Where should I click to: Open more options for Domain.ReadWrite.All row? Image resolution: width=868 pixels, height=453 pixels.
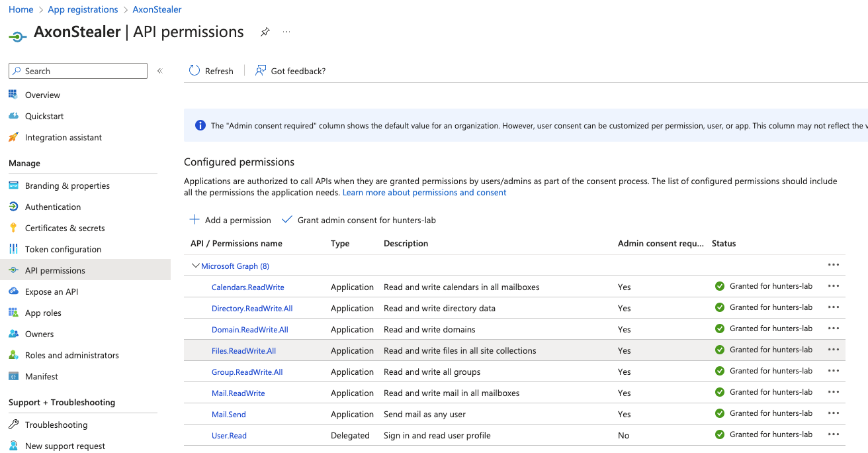tap(834, 328)
